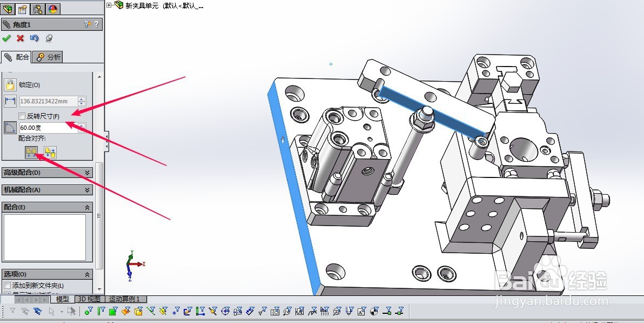Enable the filter sketch pencil icon
This screenshot has height=323, width=644.
[188, 311]
